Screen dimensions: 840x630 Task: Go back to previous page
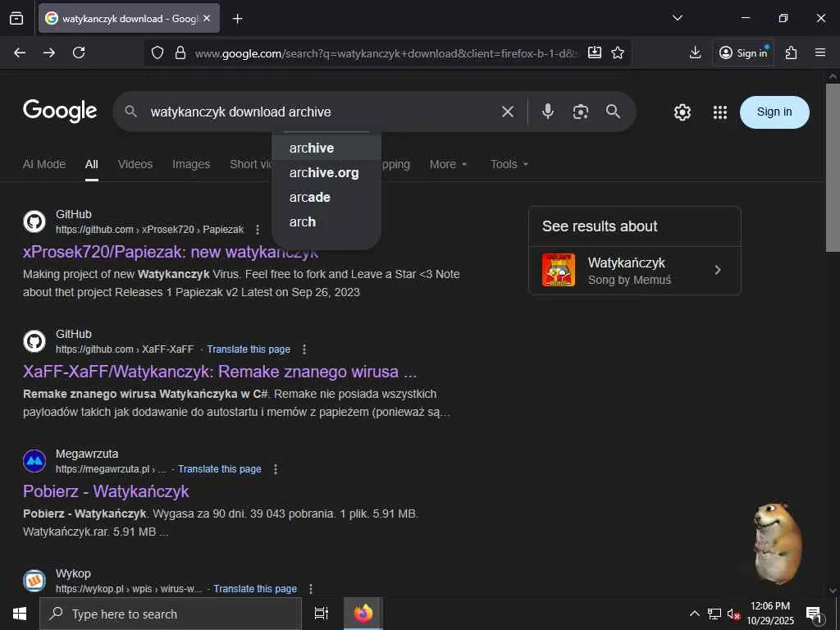(x=20, y=52)
